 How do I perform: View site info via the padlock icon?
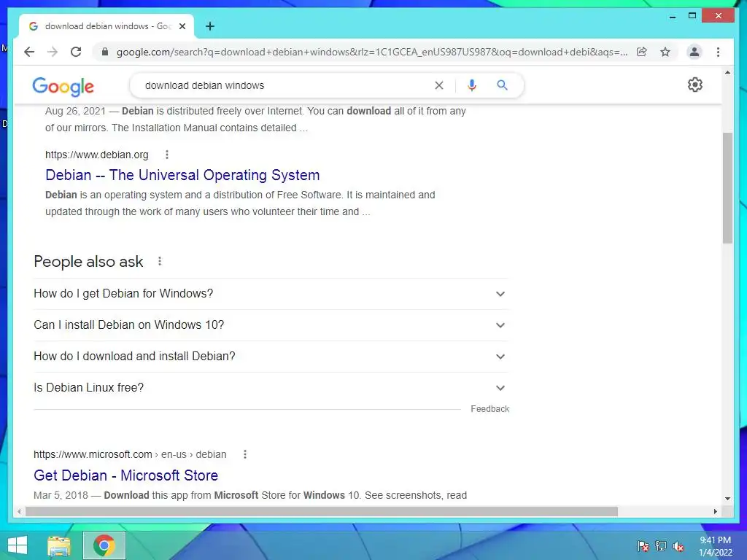105,52
